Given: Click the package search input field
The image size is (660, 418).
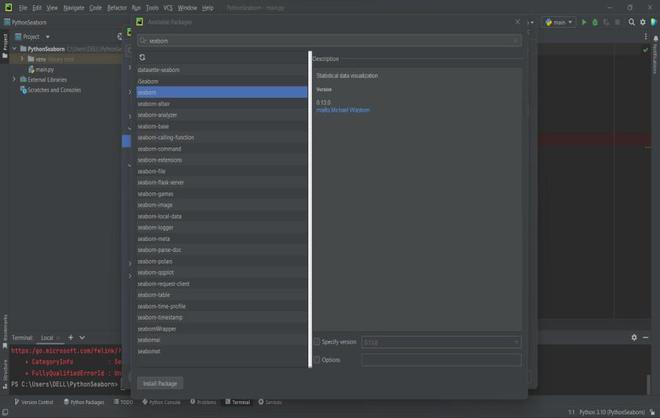Looking at the screenshot, I should click(x=330, y=41).
